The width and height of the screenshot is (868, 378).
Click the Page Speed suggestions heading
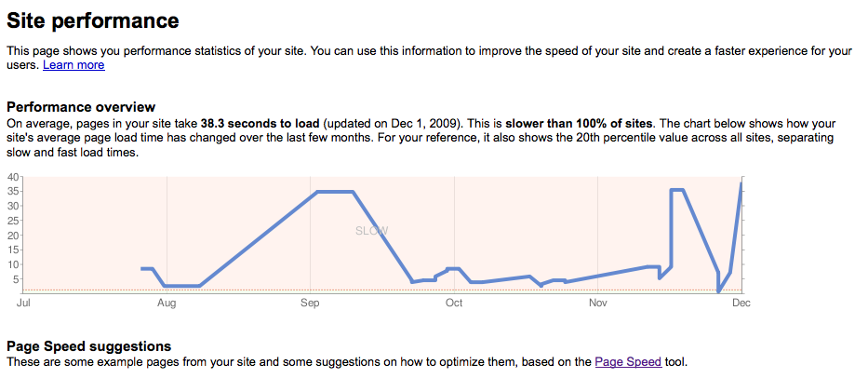point(89,346)
